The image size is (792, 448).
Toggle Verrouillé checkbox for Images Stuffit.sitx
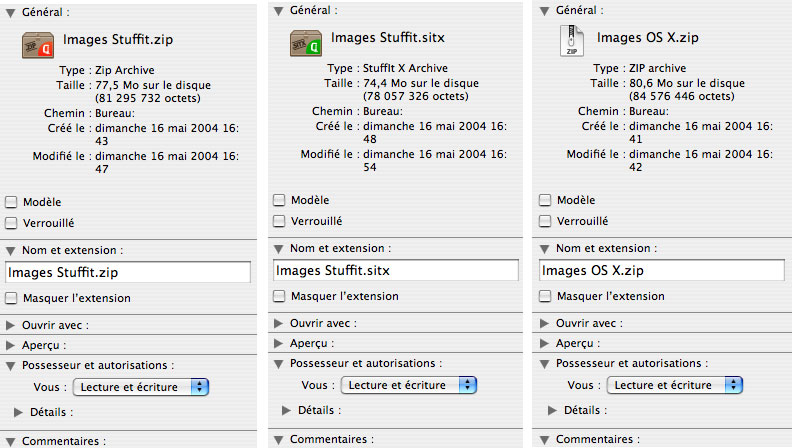click(x=280, y=221)
